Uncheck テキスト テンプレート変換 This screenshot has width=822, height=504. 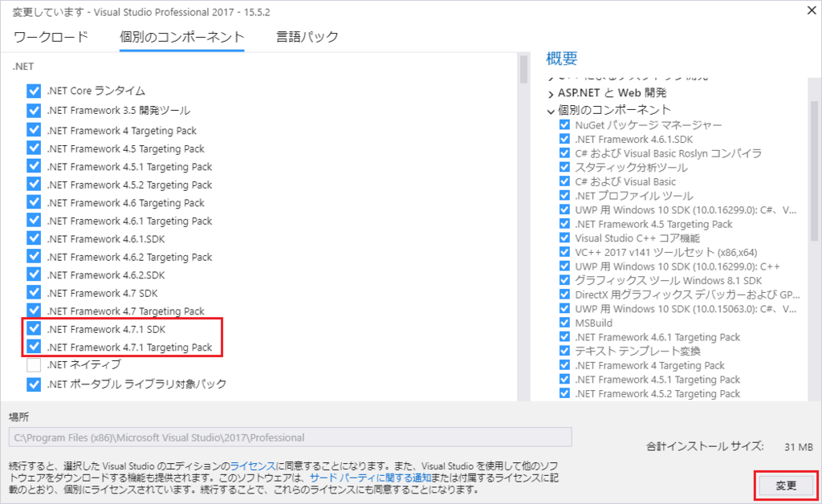(564, 351)
